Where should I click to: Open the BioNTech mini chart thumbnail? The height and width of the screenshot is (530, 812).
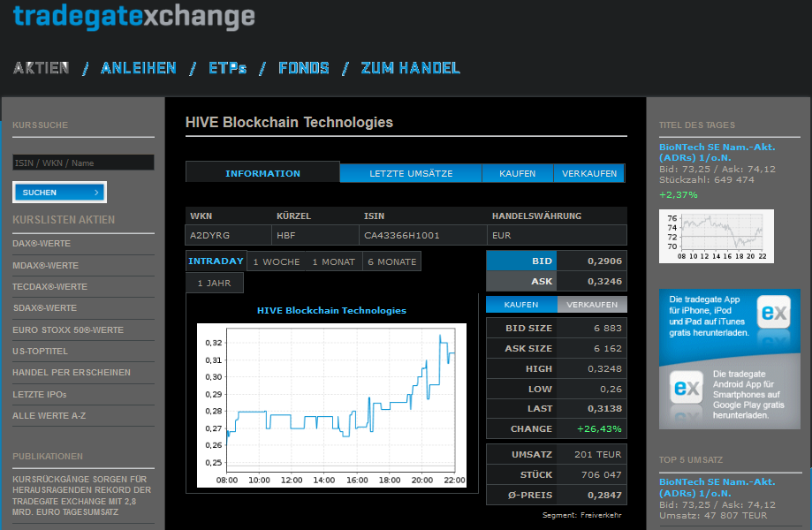[x=716, y=236]
